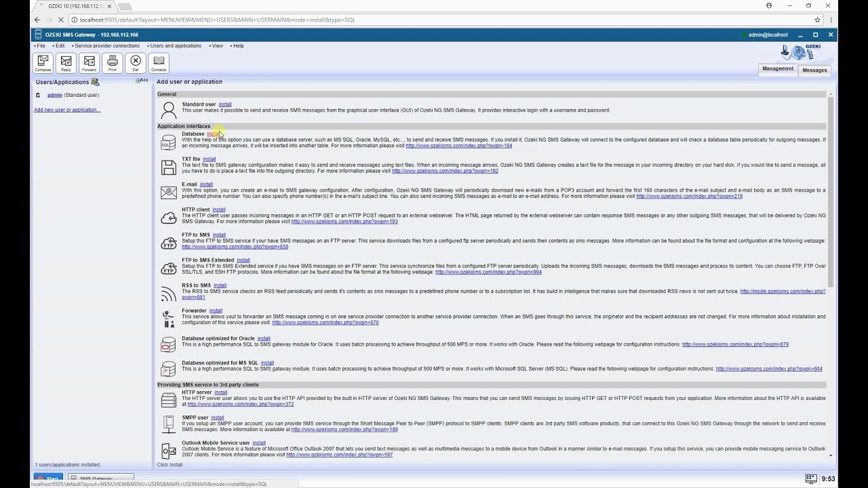Click the Database optimized for Oracle icon
868x488 pixels.
(168, 344)
